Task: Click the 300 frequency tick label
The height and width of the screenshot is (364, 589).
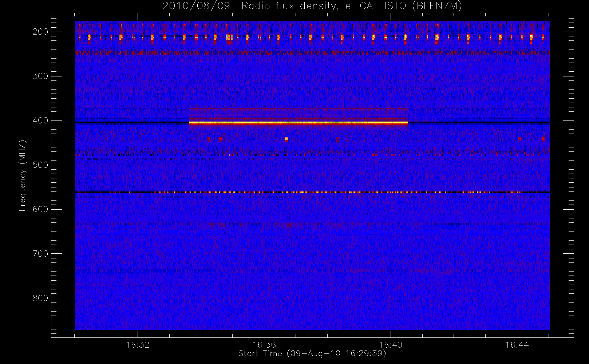Action: 40,76
